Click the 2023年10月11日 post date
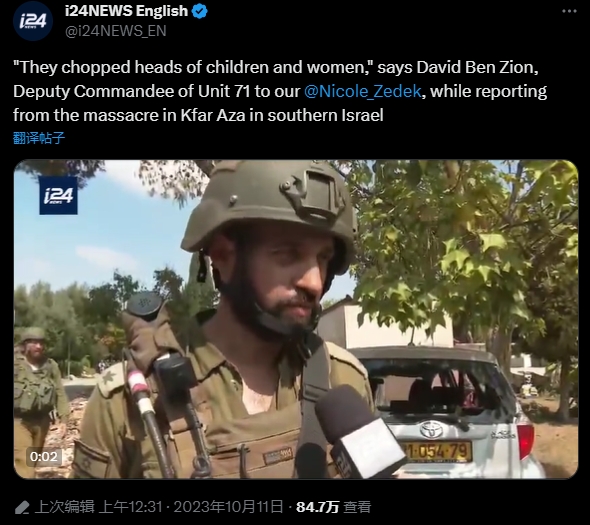Image resolution: width=590 pixels, height=525 pixels. point(228,507)
